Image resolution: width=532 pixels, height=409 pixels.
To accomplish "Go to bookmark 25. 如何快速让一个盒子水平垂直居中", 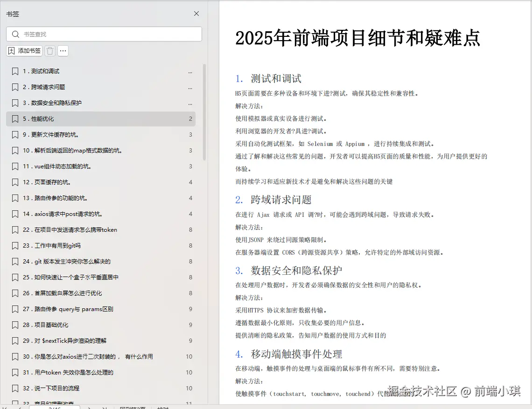I will click(101, 277).
